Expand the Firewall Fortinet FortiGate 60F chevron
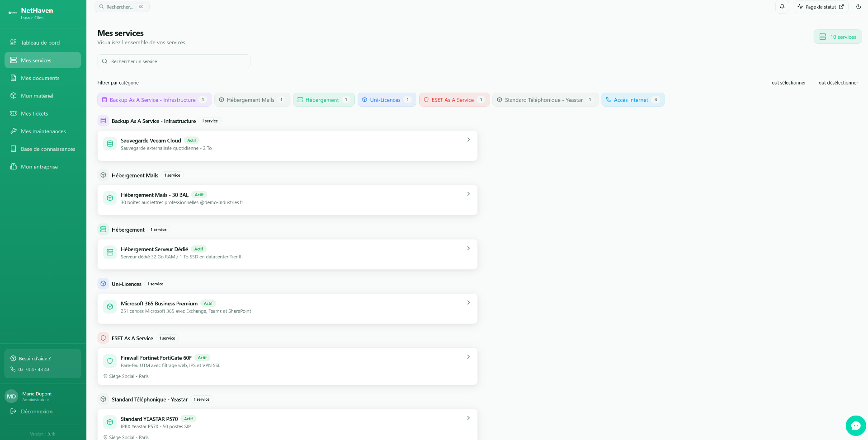Viewport: 868px width, 440px height. [468, 357]
